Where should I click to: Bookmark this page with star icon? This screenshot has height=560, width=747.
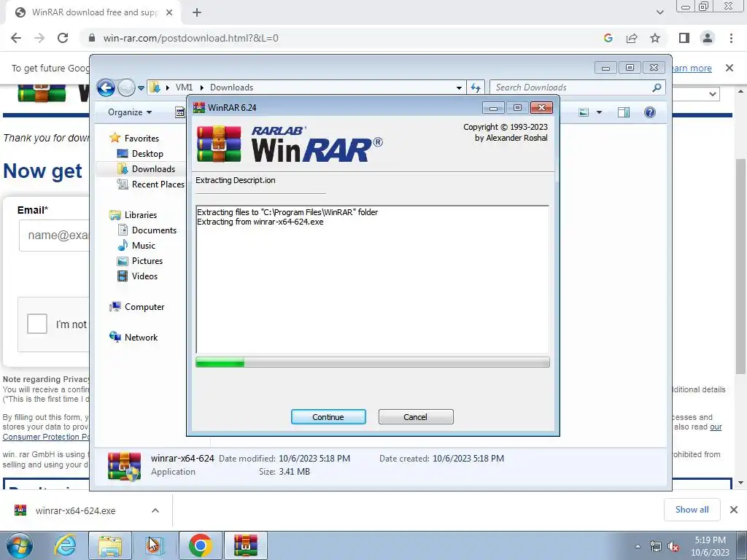[x=655, y=38]
